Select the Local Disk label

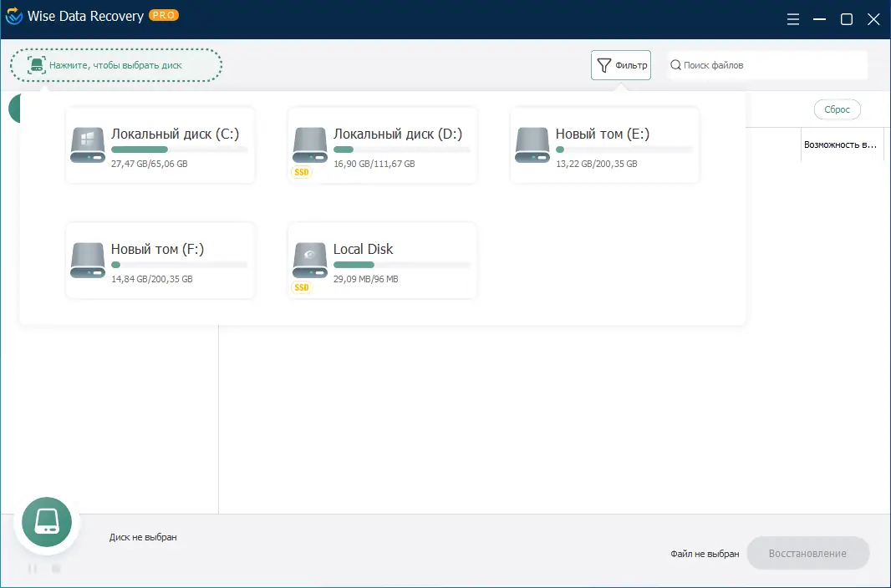(x=363, y=249)
